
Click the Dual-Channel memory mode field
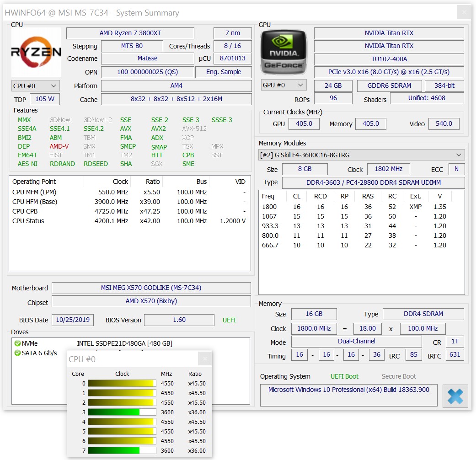point(356,342)
